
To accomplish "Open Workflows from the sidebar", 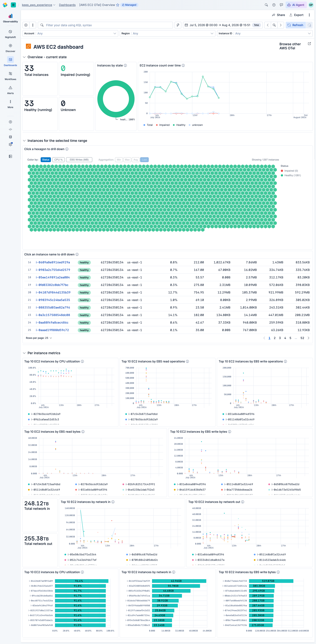I will (10, 76).
